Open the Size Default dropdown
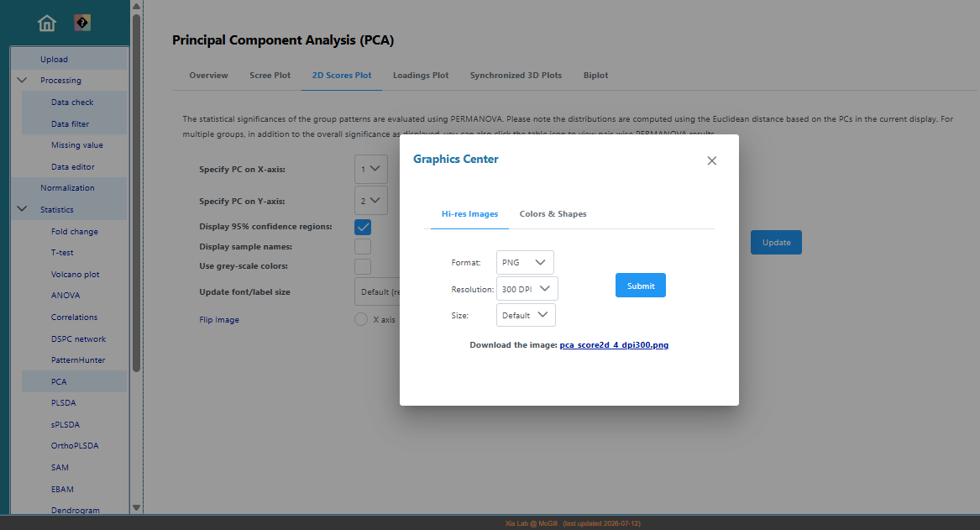The width and height of the screenshot is (980, 530). tap(526, 315)
